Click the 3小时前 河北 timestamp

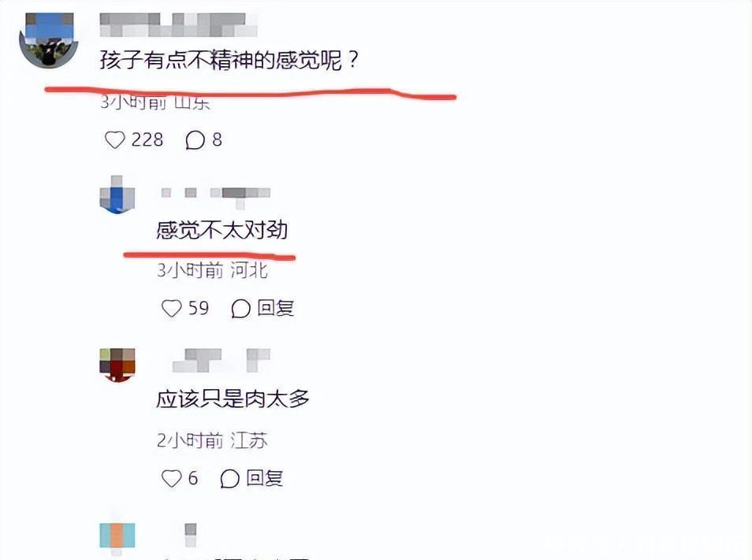tap(213, 271)
